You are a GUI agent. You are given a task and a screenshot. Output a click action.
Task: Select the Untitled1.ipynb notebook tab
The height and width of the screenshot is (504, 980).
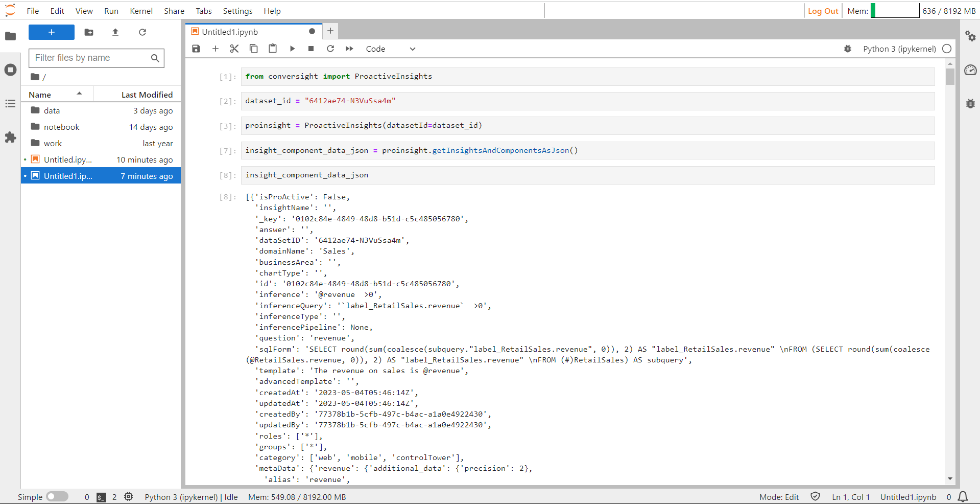point(253,32)
